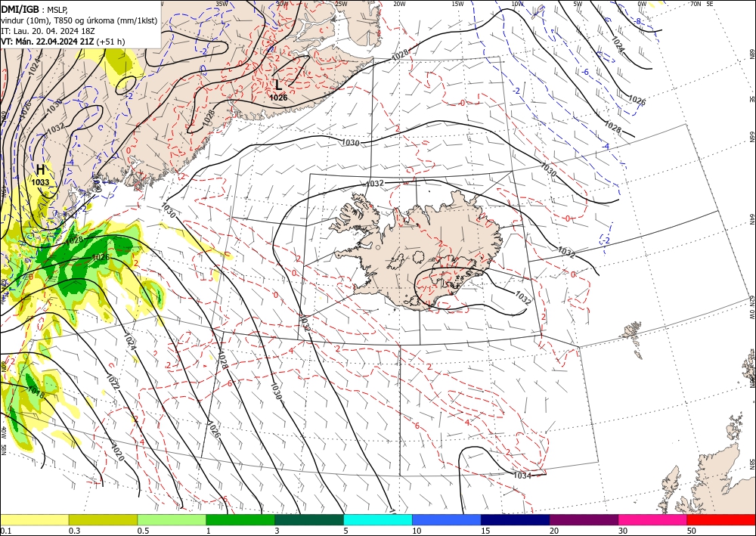Screen dimensions: 756x536
Task: Click the '15W' longitude label
Action: point(458,4)
